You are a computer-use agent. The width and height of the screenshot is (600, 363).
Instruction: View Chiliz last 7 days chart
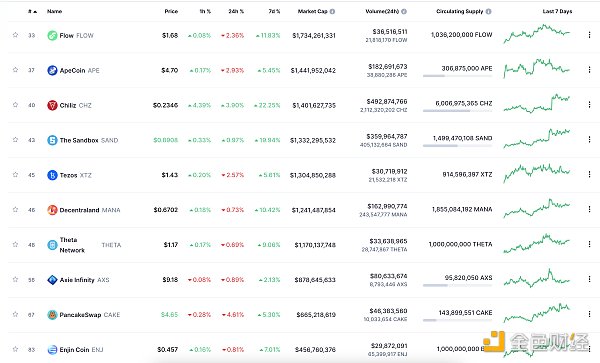tap(537, 104)
